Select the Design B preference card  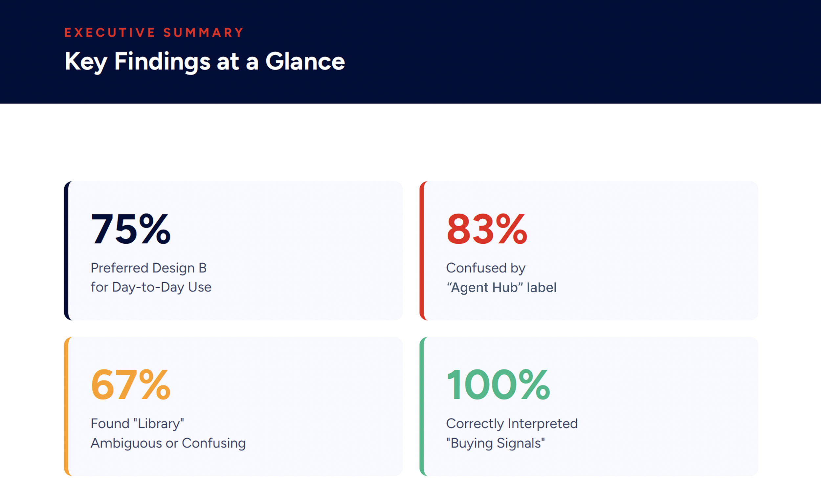233,251
